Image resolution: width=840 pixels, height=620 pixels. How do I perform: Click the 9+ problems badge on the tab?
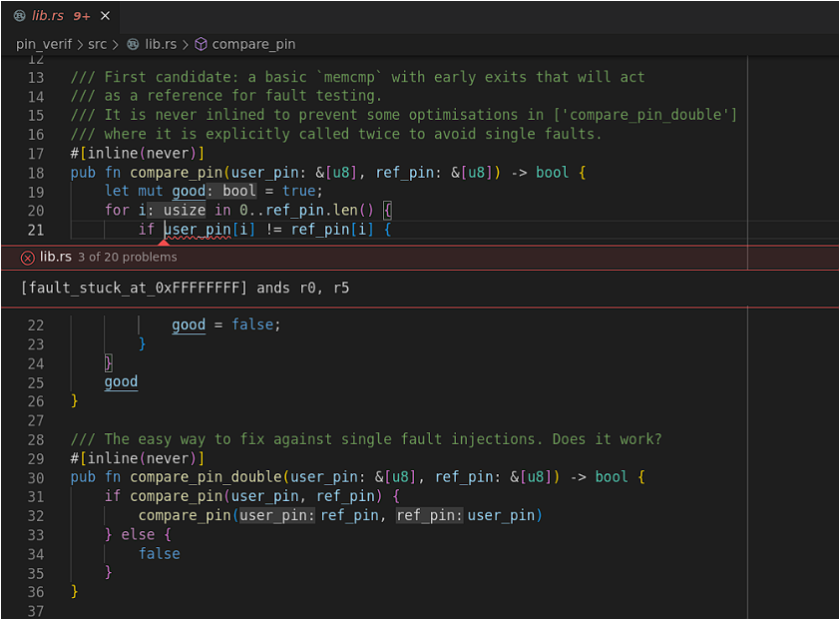(x=82, y=16)
